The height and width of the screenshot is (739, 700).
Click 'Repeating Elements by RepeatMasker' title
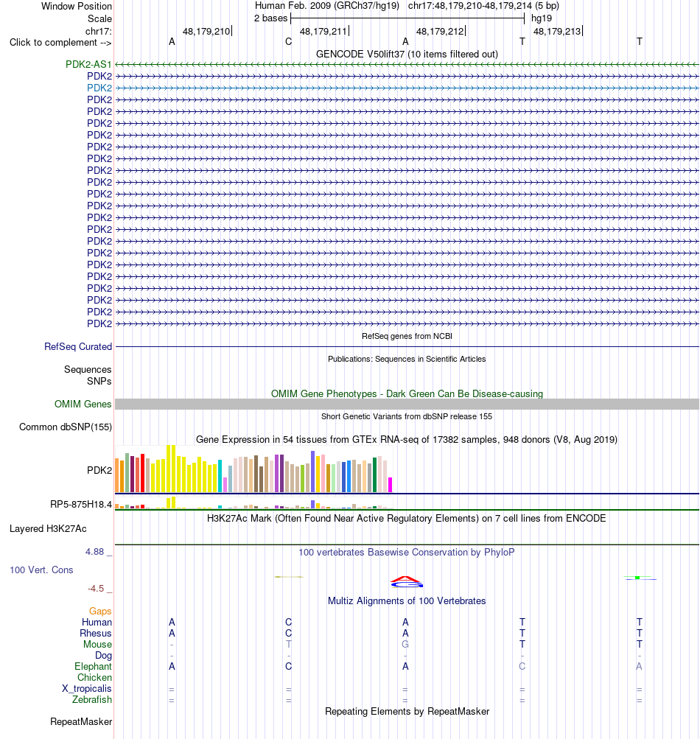[x=407, y=711]
